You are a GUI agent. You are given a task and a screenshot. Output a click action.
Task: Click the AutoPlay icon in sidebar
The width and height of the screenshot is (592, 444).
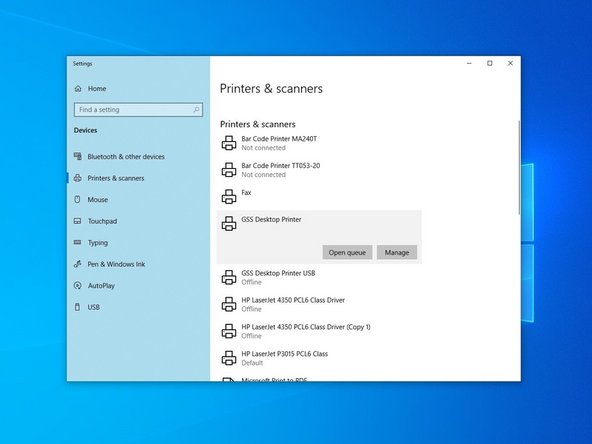[77, 285]
